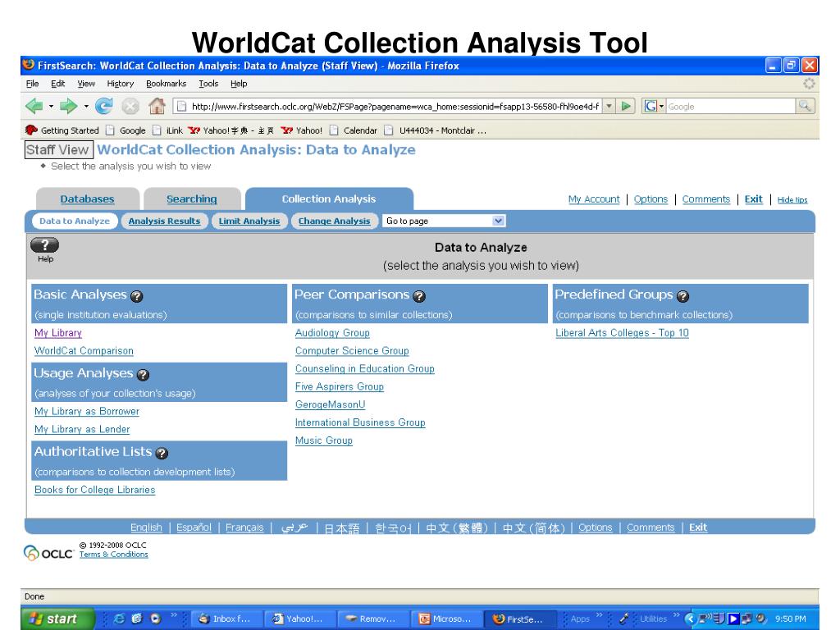
Task: Open help icon next to Predefined Groups
Action: pos(682,295)
